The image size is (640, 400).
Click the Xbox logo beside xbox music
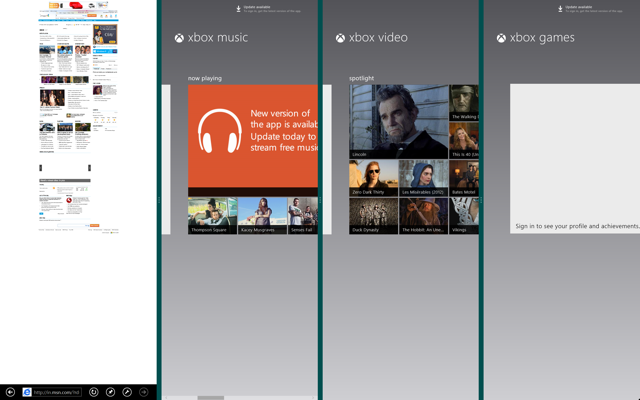click(179, 38)
